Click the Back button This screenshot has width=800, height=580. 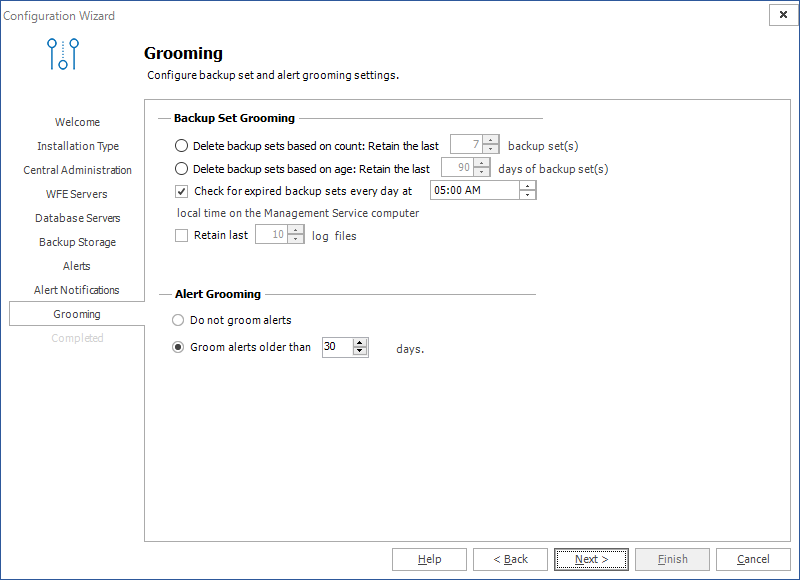coord(510,559)
